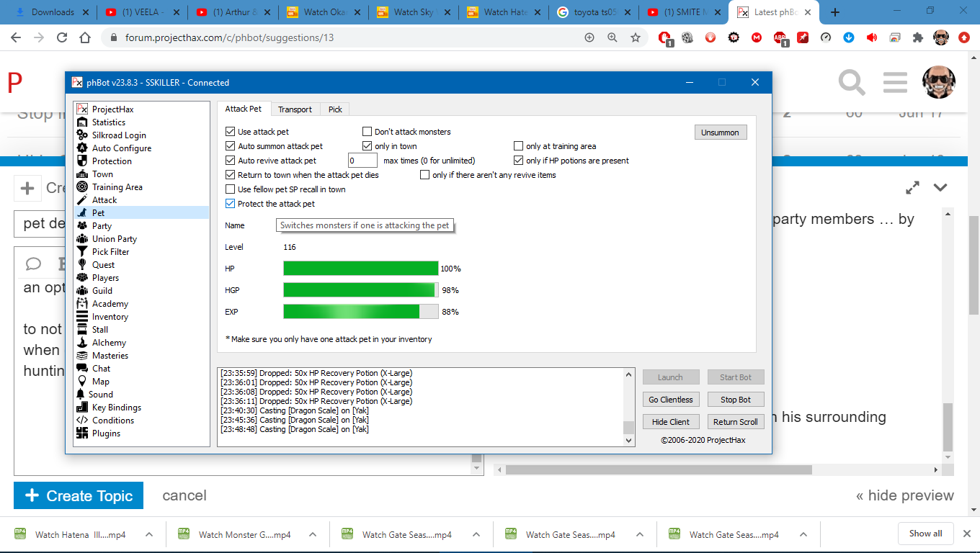This screenshot has height=553, width=980.
Task: Click the Training Area target icon
Action: [x=82, y=187]
